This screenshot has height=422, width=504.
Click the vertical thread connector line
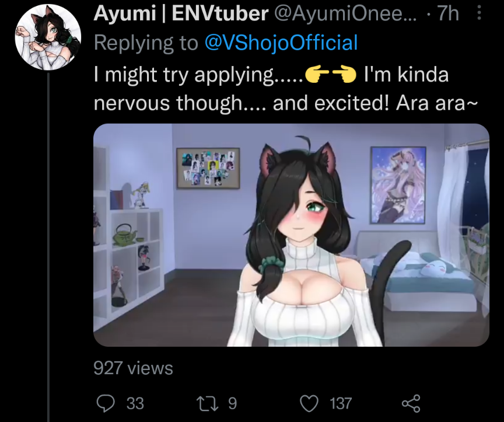(48, 247)
